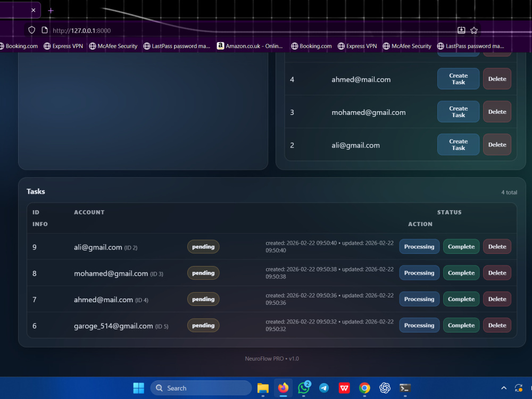Click ali@gmail.com (ID 2) in tasks table
This screenshot has height=399, width=532.
(x=105, y=247)
